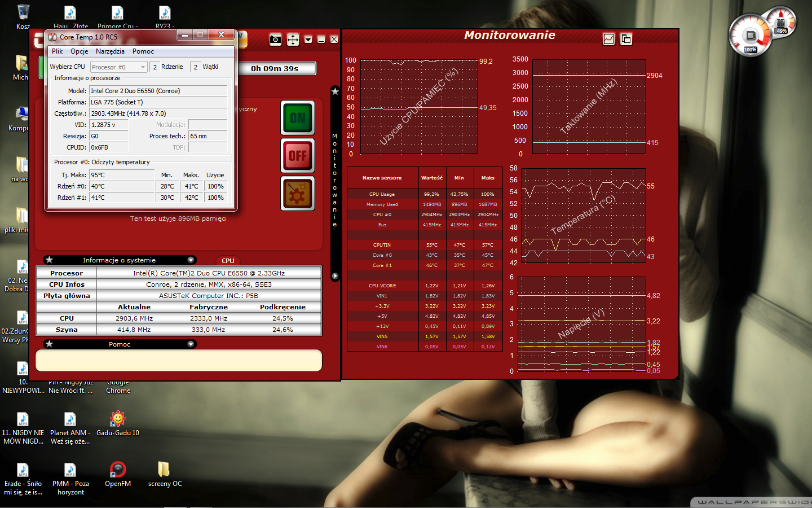Click the CPU/memory usage graph in Monitorowanie
Viewport: 812px width, 508px height.
[419, 106]
